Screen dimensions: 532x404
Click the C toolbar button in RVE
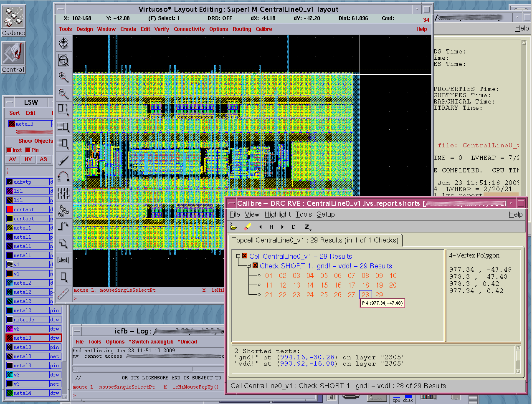[x=293, y=227]
